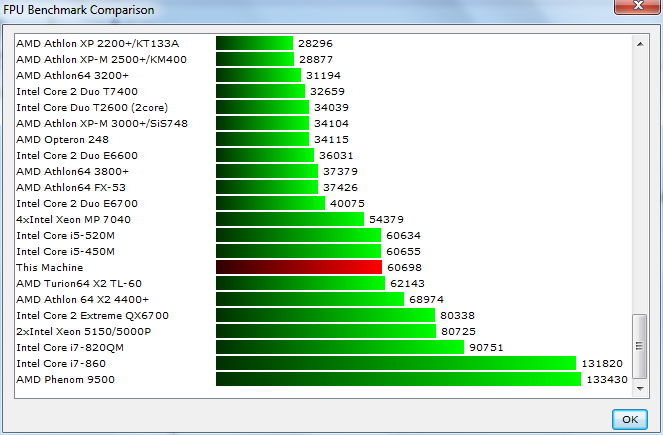Screen dimensions: 663x435
Task: Click the score value 32659
Action: [327, 91]
